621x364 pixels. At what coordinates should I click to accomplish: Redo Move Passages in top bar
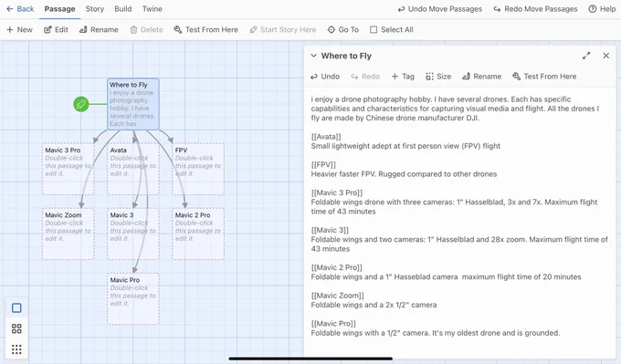click(x=535, y=9)
